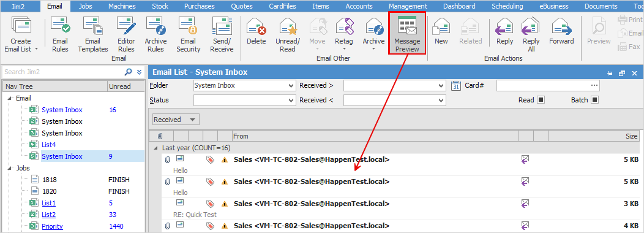Collapse the Last year group
This screenshot has height=233, width=644.
155,148
